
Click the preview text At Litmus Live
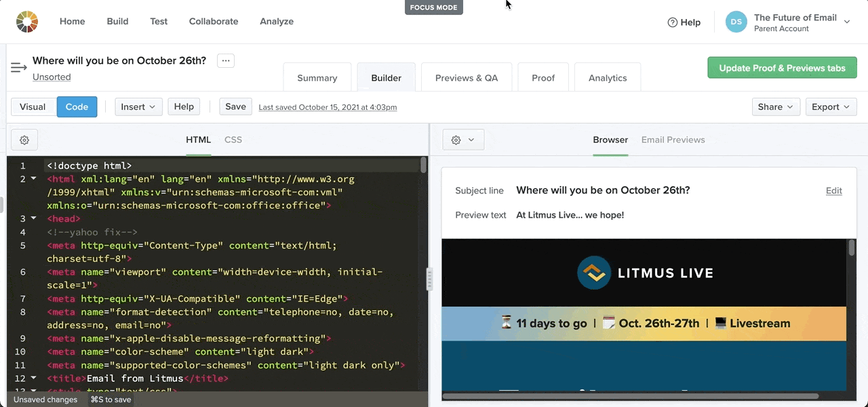[x=570, y=215]
